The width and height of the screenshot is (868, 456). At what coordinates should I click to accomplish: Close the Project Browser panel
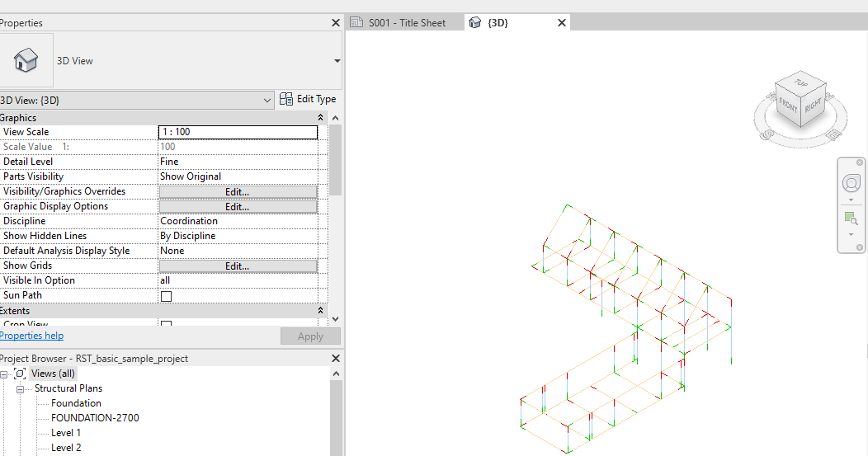336,359
